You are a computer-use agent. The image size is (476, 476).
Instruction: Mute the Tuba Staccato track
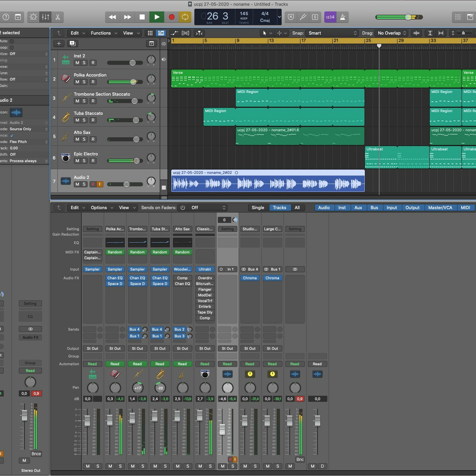pyautogui.click(x=77, y=120)
